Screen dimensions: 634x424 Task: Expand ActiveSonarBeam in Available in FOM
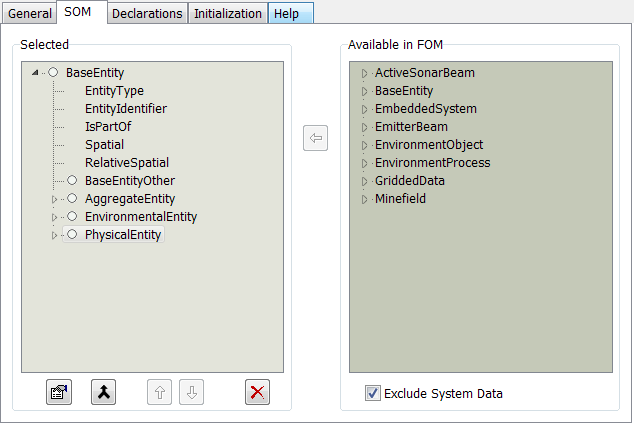pos(364,73)
